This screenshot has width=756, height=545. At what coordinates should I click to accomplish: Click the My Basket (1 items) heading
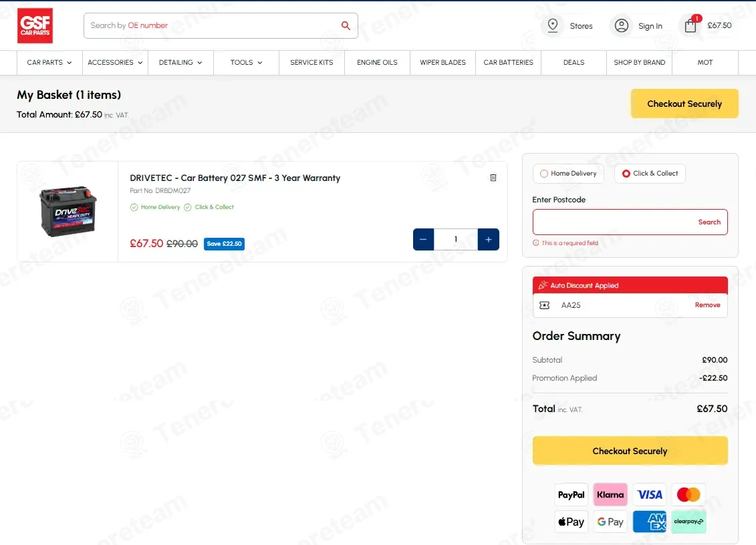point(69,95)
